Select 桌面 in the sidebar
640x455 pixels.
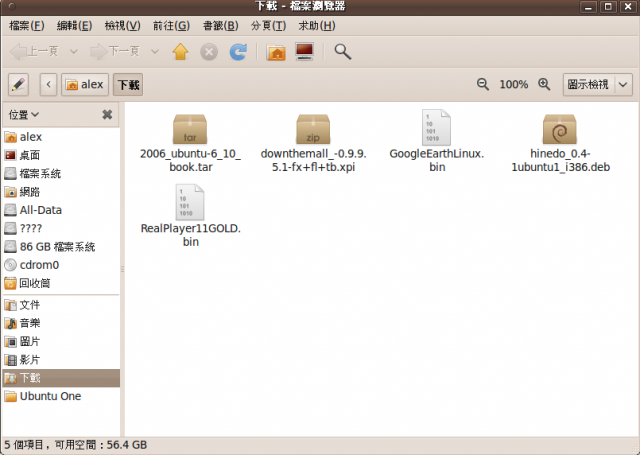[x=61, y=155]
